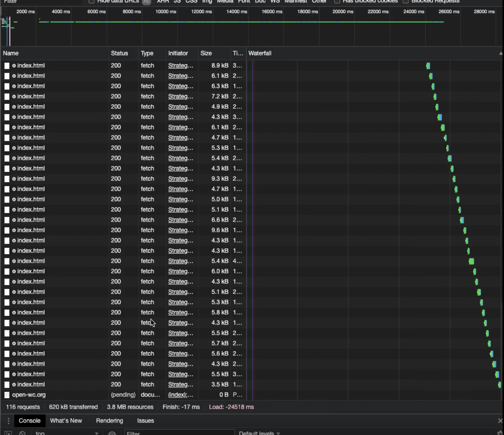Open the Default levels dropdown
Viewport: 504px width, 435px height.
click(x=259, y=433)
